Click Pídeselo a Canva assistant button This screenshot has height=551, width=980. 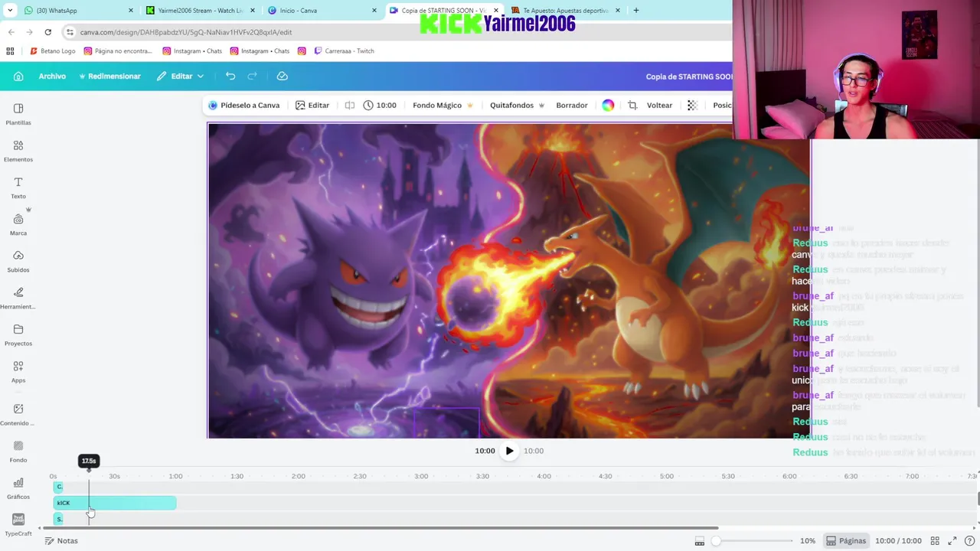[x=244, y=106]
